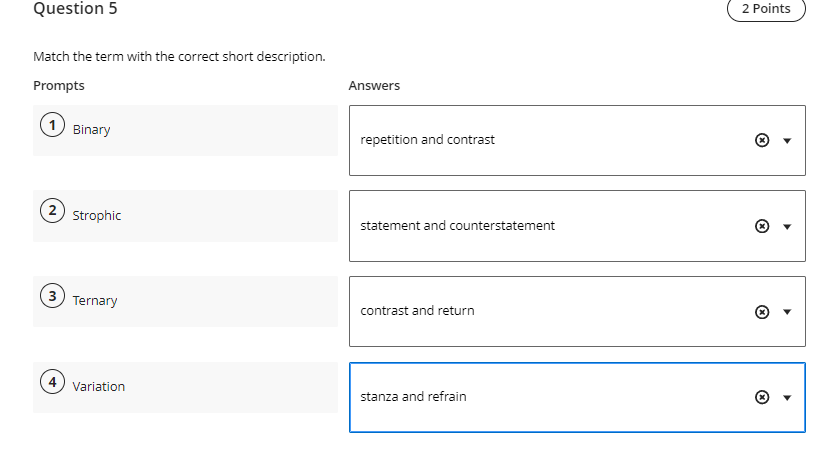Select the Ternary prompt row

click(185, 300)
